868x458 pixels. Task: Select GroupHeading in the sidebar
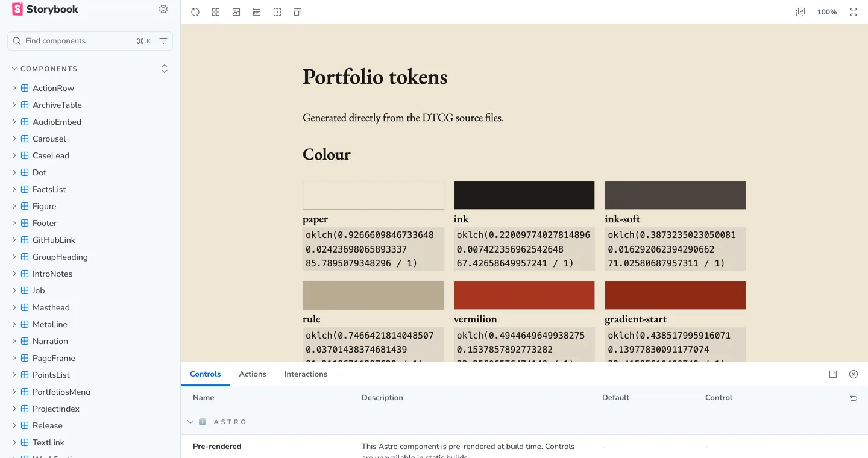pyautogui.click(x=60, y=257)
